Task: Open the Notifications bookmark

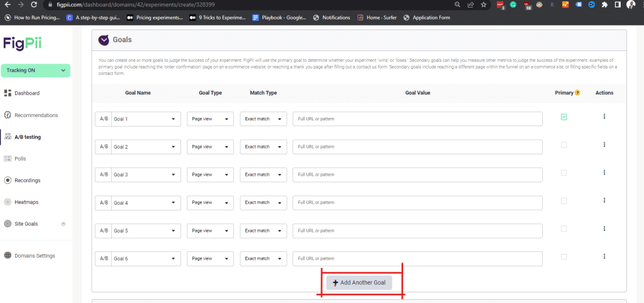Action: (332, 18)
